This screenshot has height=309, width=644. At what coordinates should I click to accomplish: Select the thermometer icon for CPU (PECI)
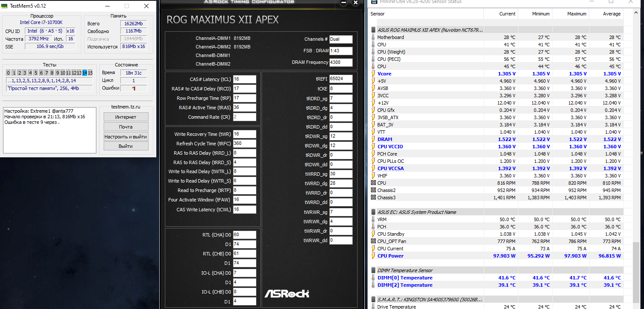373,59
